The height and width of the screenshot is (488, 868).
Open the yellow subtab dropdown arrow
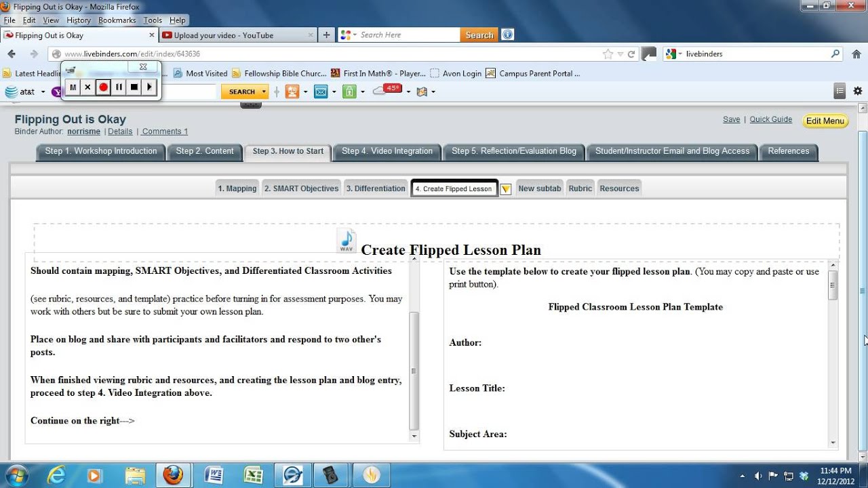tap(505, 189)
